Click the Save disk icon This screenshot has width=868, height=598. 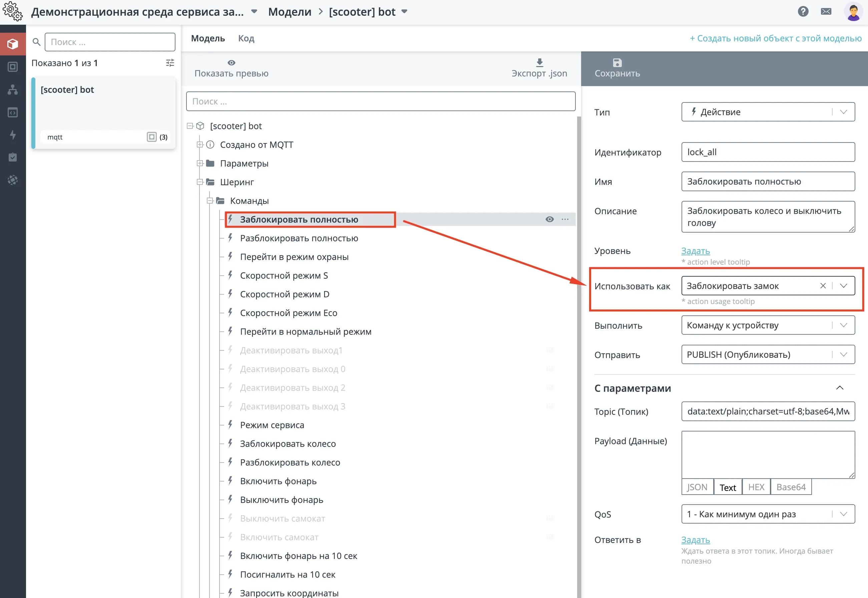pyautogui.click(x=617, y=63)
